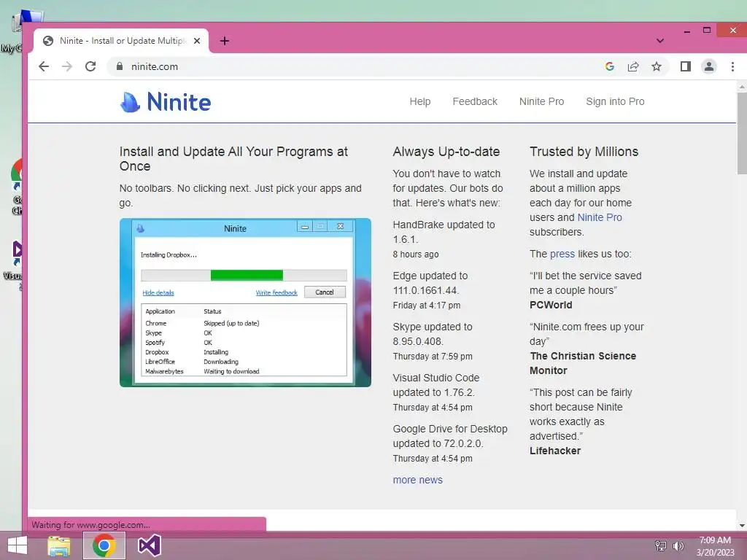The width and height of the screenshot is (747, 560).
Task: Click the page vertical scrollbar thumb
Action: click(742, 133)
